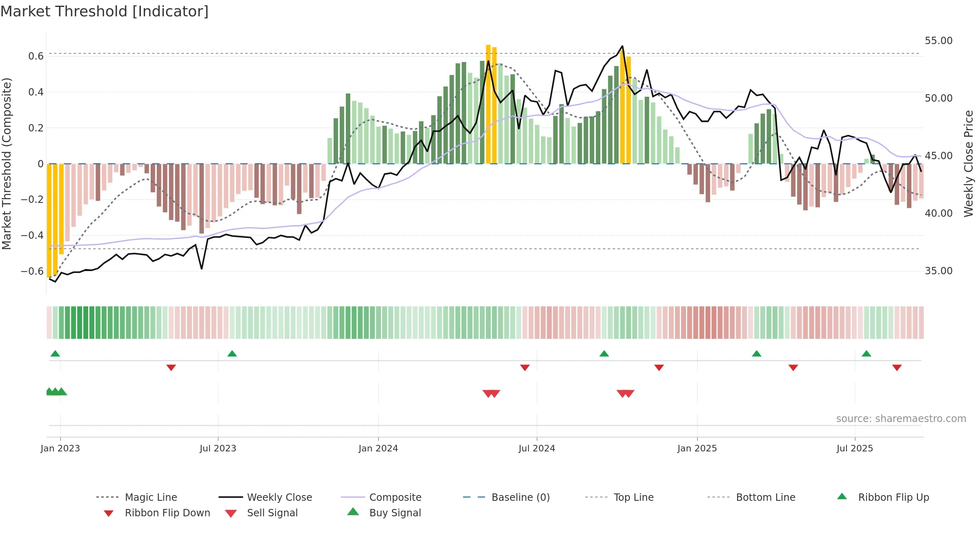Screen dimensions: 980x551
Task: Click the ribbon flip up marker at Jul 2025
Action: [866, 353]
